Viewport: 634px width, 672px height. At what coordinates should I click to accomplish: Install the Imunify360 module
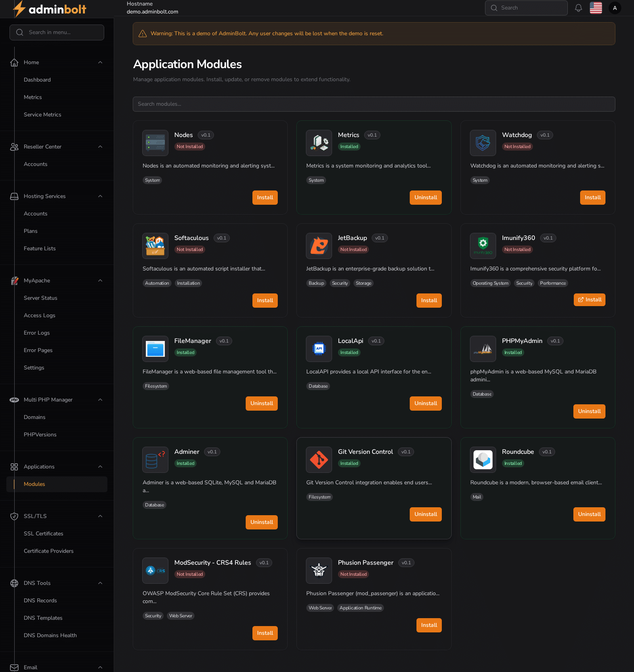pyautogui.click(x=589, y=300)
